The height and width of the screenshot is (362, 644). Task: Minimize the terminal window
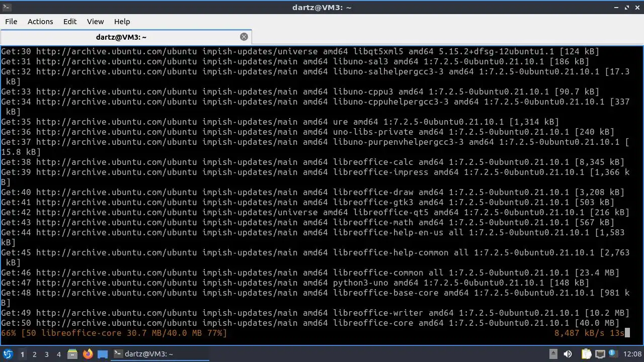point(616,7)
